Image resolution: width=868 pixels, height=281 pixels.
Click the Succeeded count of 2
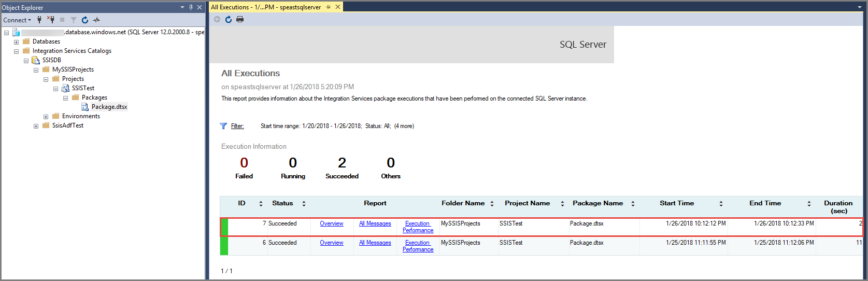point(342,163)
